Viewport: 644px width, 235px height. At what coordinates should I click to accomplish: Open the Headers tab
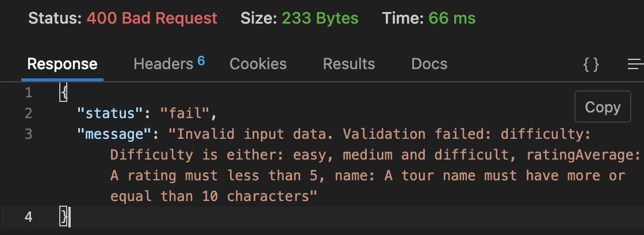[163, 64]
